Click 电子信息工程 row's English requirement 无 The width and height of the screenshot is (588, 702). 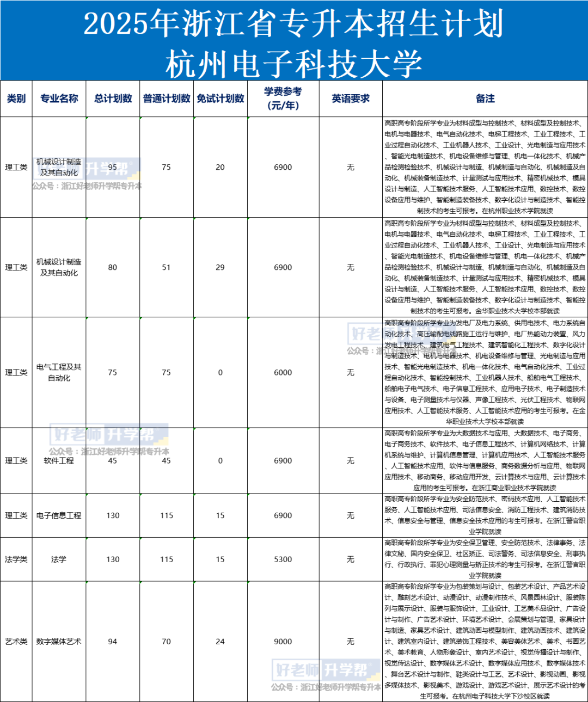(351, 515)
